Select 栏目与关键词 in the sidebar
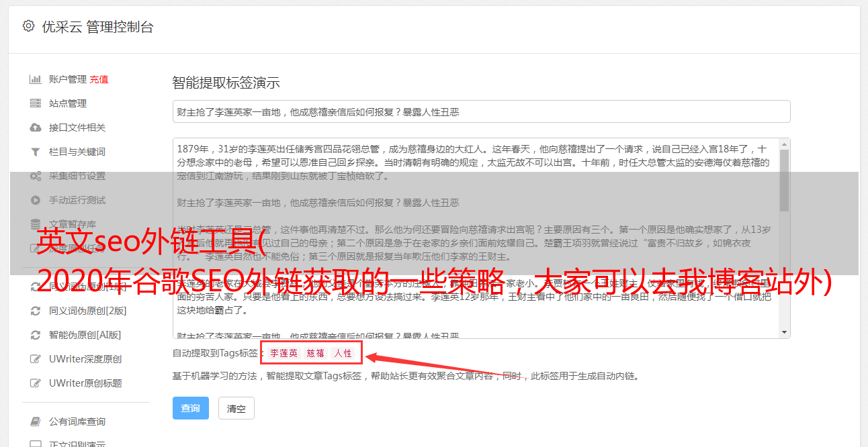 77,152
